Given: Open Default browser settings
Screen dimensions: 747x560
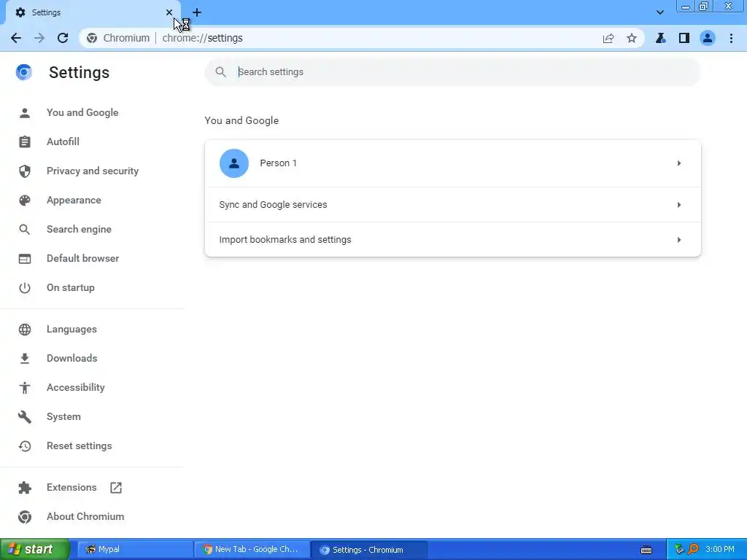Looking at the screenshot, I should coord(83,259).
